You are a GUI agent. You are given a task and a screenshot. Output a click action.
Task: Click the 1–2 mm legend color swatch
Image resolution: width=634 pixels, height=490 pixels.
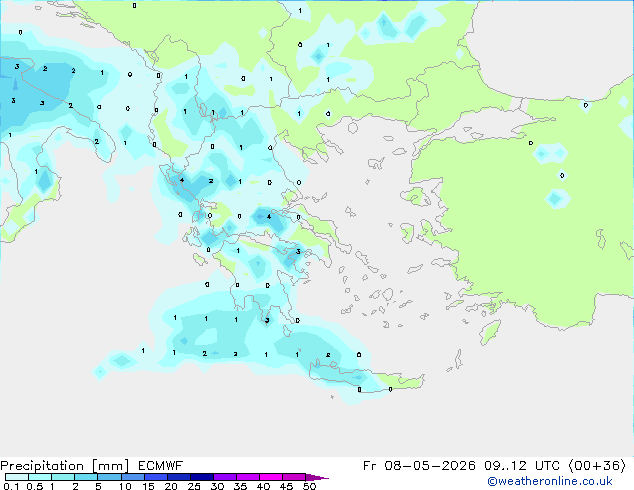(x=63, y=477)
